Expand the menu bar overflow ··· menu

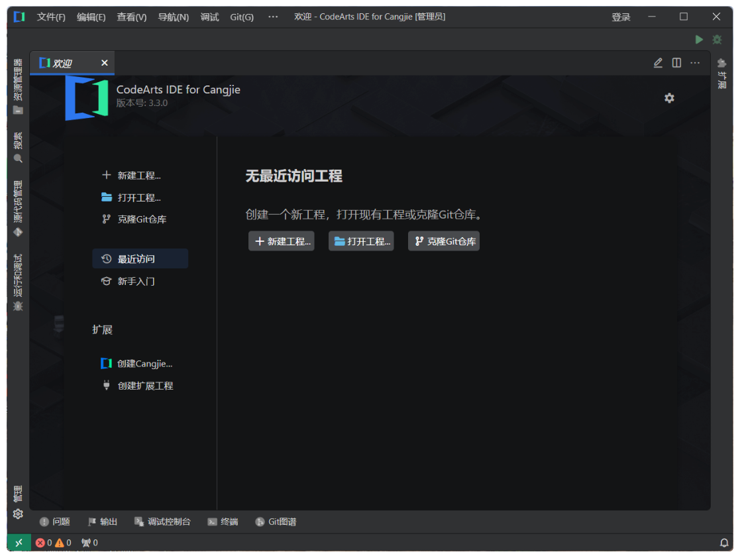[x=272, y=17]
